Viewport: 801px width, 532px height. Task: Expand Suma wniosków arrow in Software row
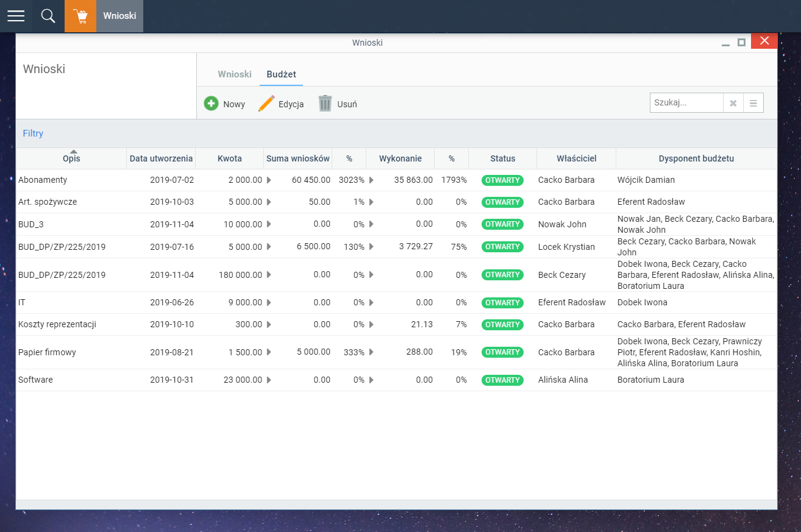[x=269, y=380]
